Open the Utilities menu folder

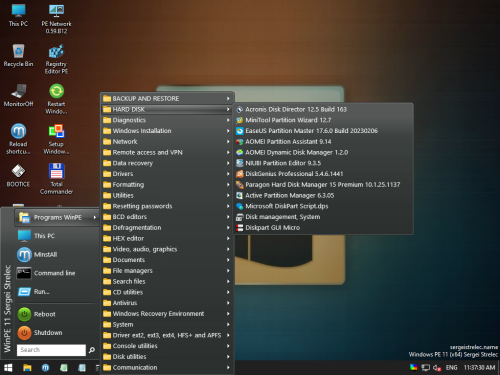pos(167,195)
